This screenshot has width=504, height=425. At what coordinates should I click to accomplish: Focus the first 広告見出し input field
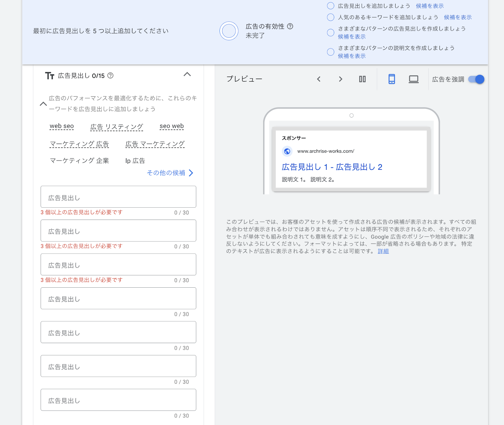tap(118, 197)
